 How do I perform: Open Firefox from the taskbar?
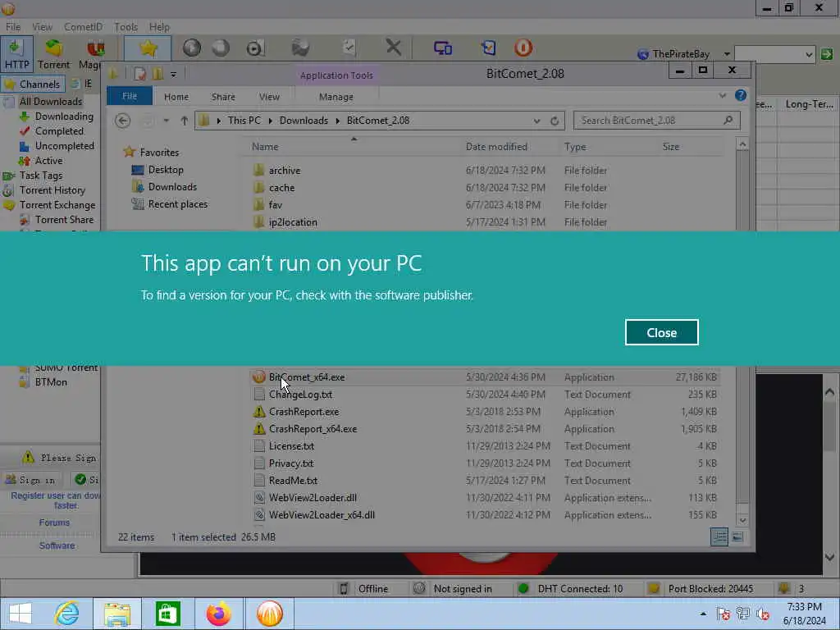[x=218, y=614]
